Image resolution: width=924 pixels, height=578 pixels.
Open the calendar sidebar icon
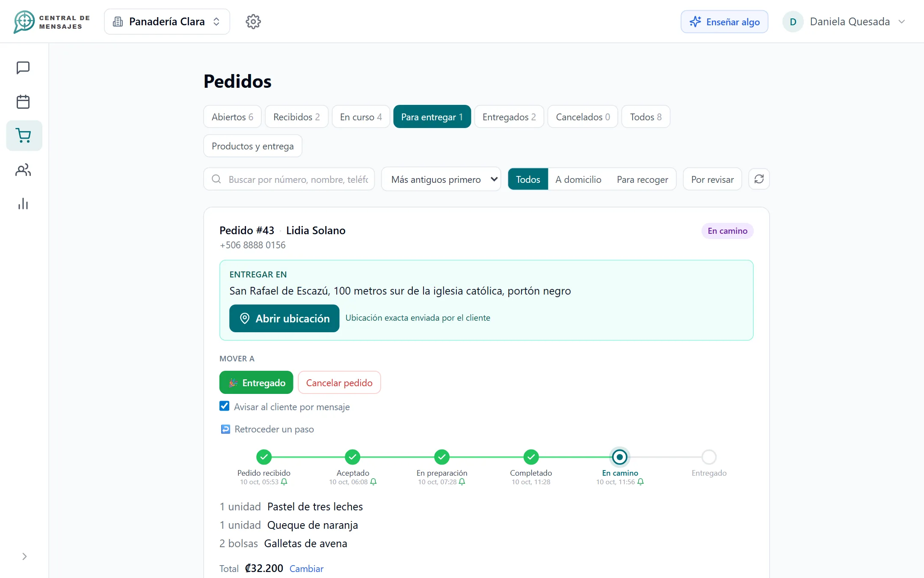[x=23, y=101]
